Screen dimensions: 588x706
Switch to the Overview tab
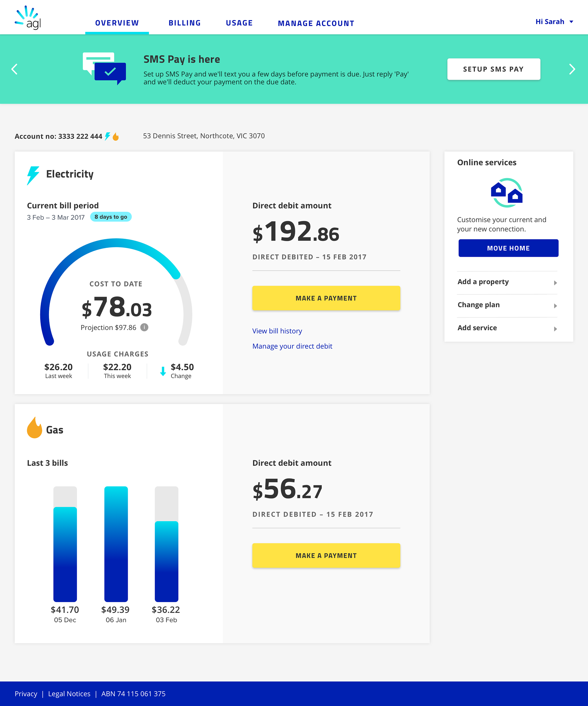(117, 23)
